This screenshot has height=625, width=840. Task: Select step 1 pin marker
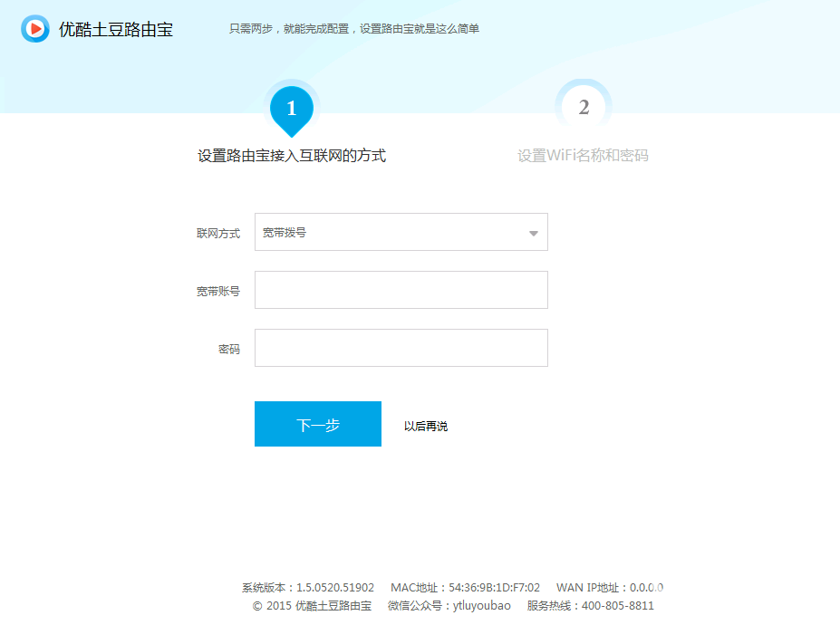(x=292, y=111)
